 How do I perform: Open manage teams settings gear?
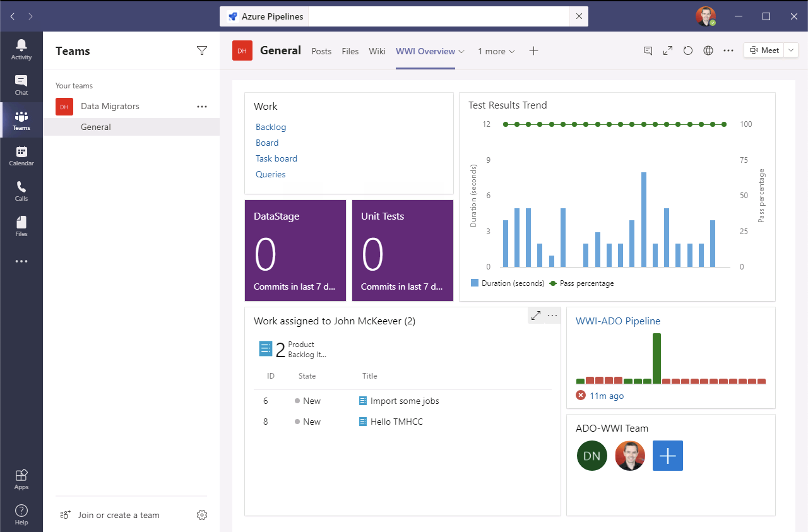[202, 515]
